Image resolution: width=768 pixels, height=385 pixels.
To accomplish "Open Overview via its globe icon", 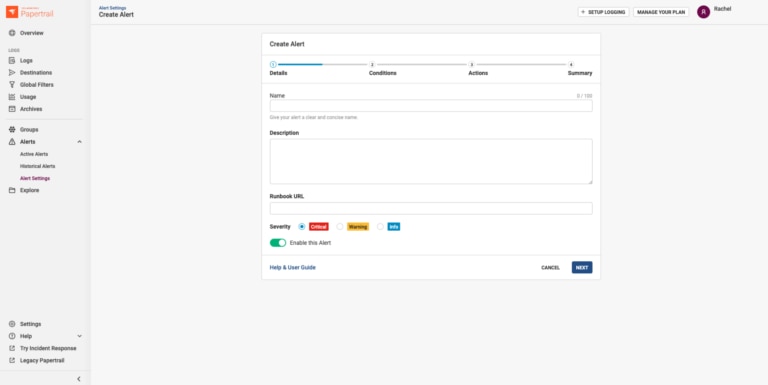I will (12, 33).
